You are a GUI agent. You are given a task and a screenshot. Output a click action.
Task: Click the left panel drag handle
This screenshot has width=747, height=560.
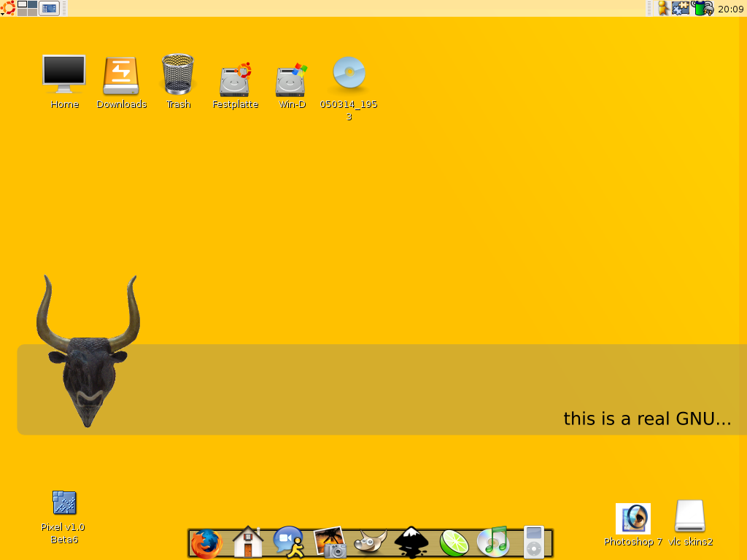pos(64,8)
